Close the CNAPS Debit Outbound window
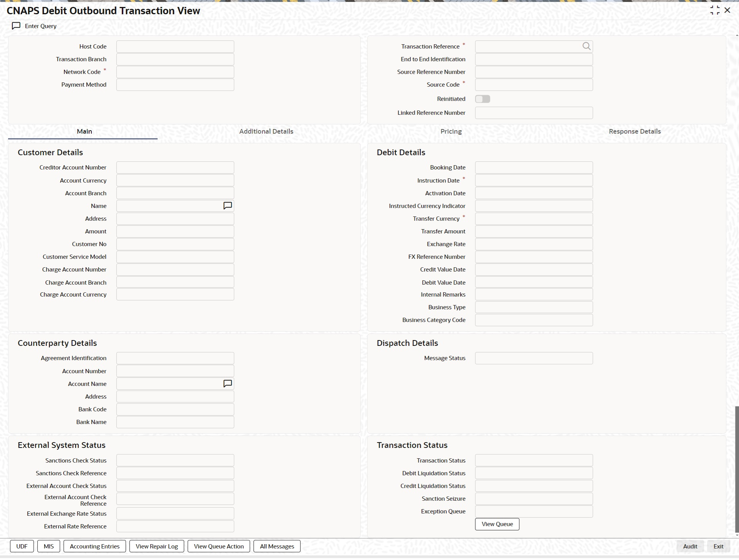The image size is (739, 560). click(x=727, y=10)
